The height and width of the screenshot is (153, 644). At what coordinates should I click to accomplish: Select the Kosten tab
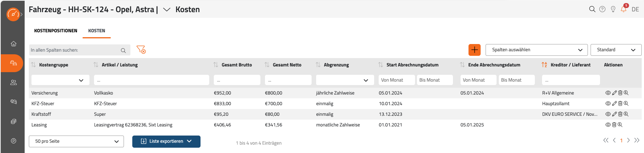[x=97, y=31]
